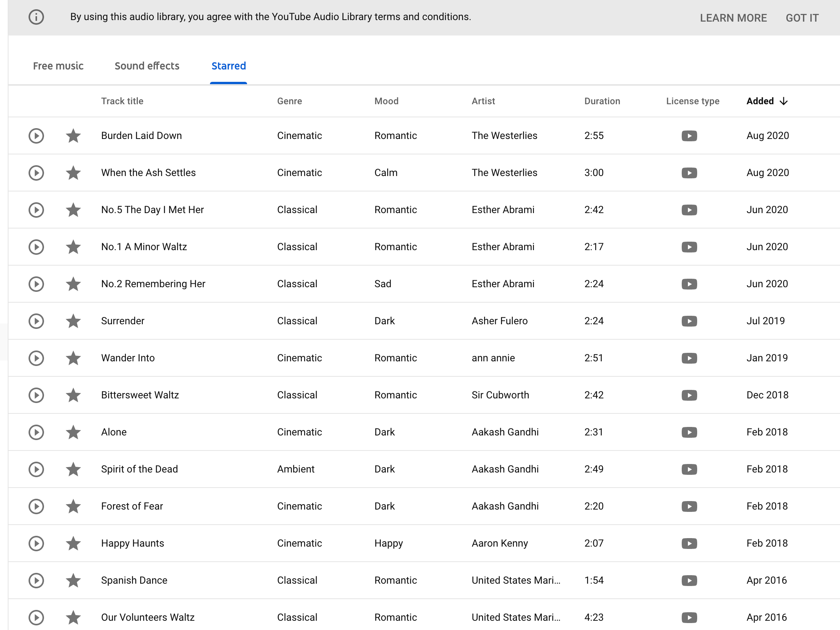
Task: Remove star from Alone
Action: point(73,432)
